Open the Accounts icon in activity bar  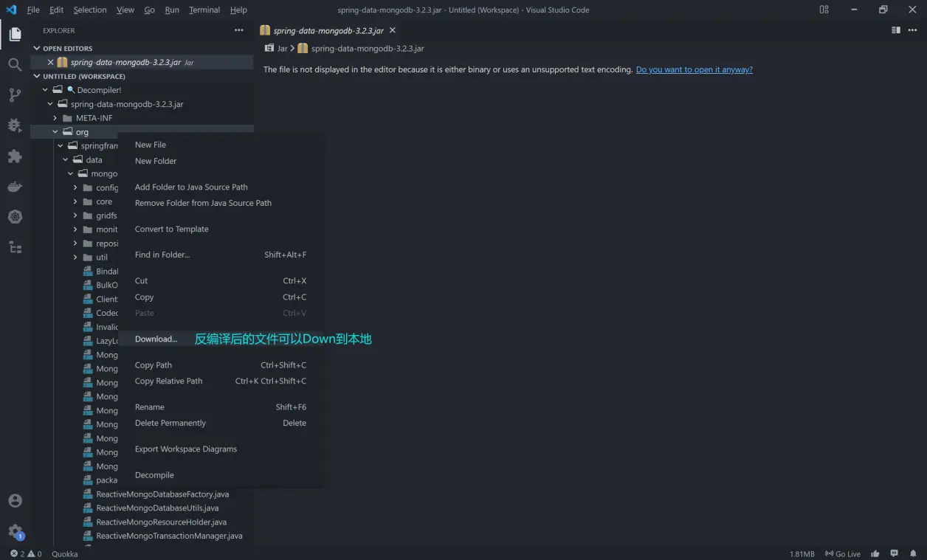point(15,500)
